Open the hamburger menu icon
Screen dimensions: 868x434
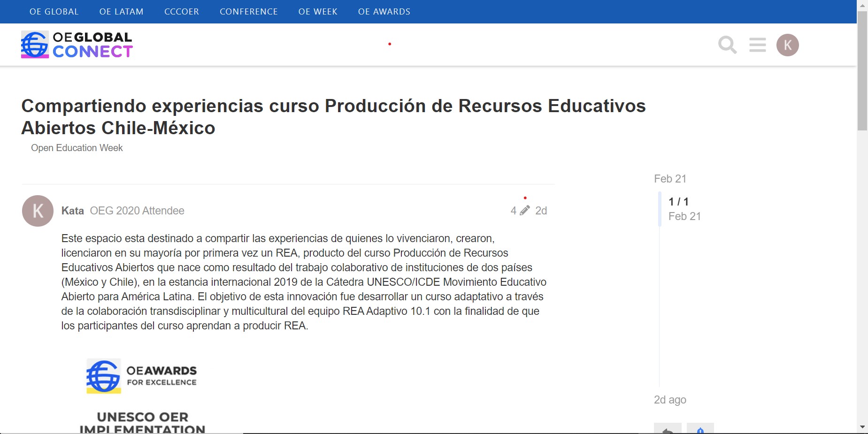click(x=757, y=45)
